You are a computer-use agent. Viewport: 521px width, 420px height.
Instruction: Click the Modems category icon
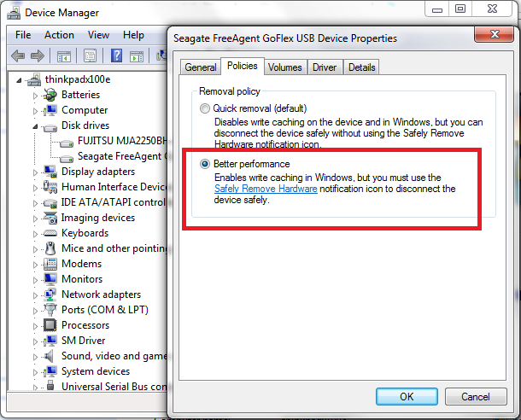click(x=50, y=264)
